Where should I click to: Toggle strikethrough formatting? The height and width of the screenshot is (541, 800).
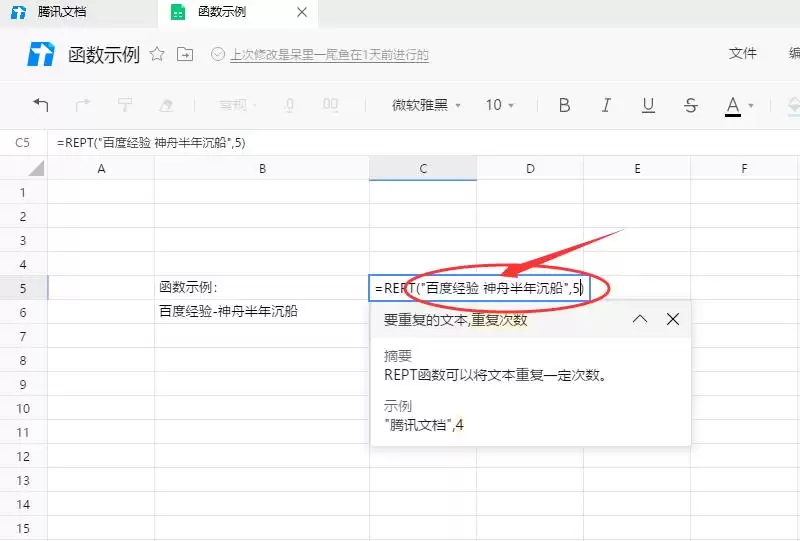pos(690,105)
